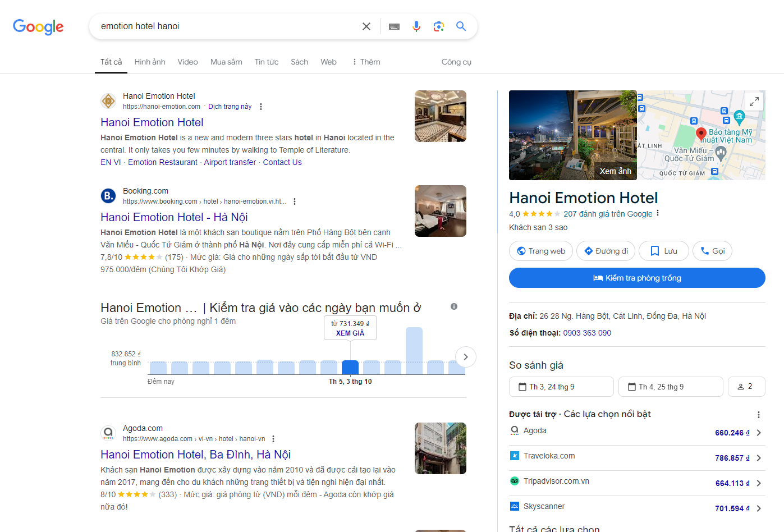Click Đường đi directions button
784x532 pixels.
click(x=606, y=251)
